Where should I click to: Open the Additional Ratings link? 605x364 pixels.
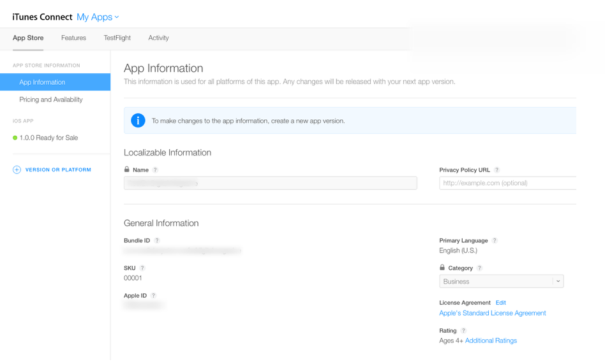point(491,340)
